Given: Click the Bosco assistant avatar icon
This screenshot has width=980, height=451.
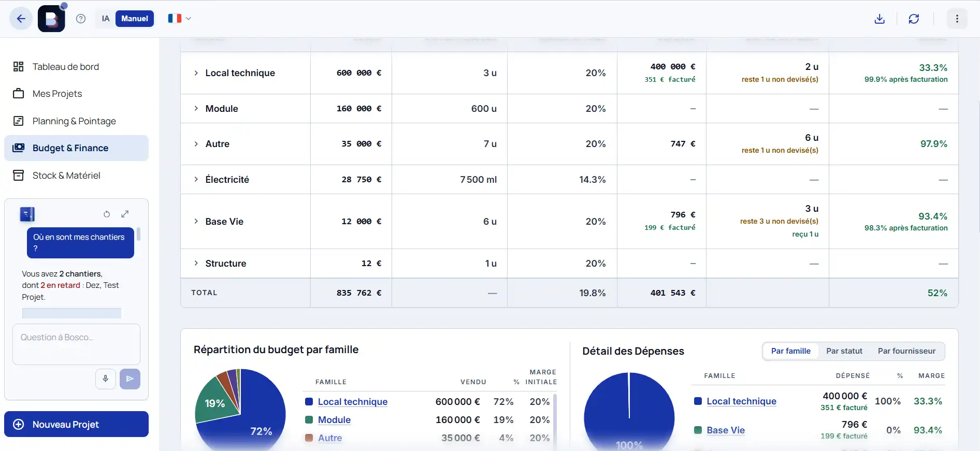Looking at the screenshot, I should tap(27, 214).
